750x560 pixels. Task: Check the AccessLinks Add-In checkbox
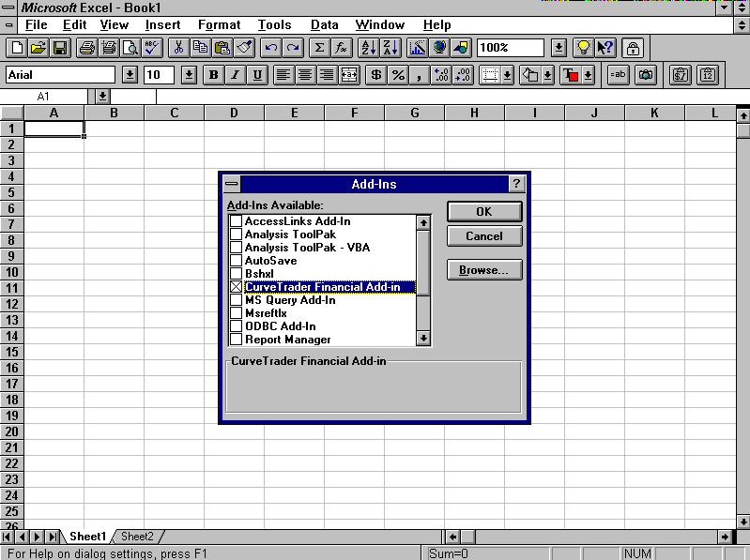(x=236, y=221)
